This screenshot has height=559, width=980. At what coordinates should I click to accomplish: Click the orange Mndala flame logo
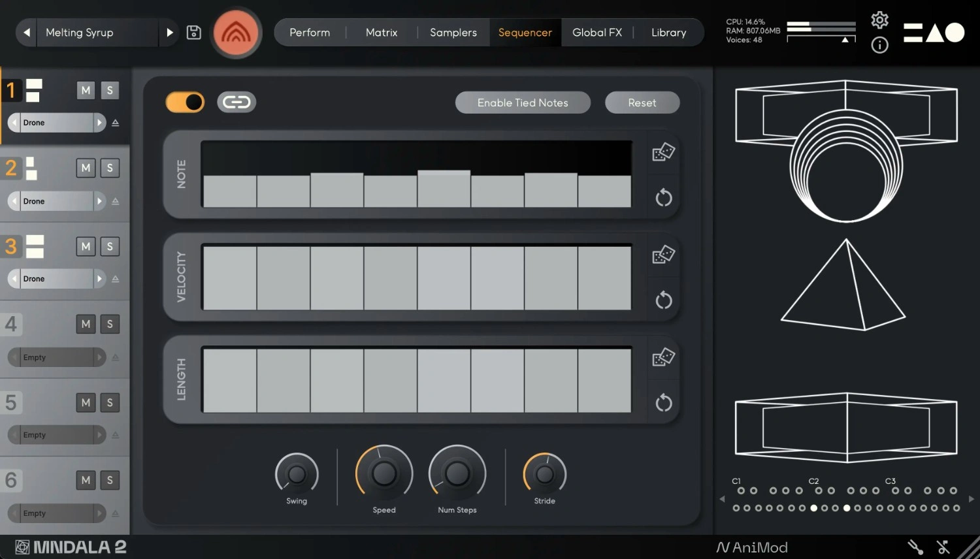(x=237, y=32)
